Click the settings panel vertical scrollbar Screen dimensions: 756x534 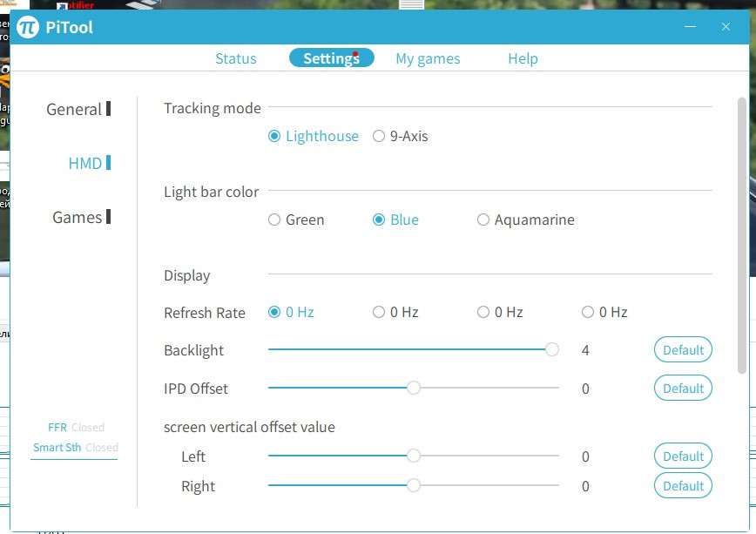coord(742,235)
